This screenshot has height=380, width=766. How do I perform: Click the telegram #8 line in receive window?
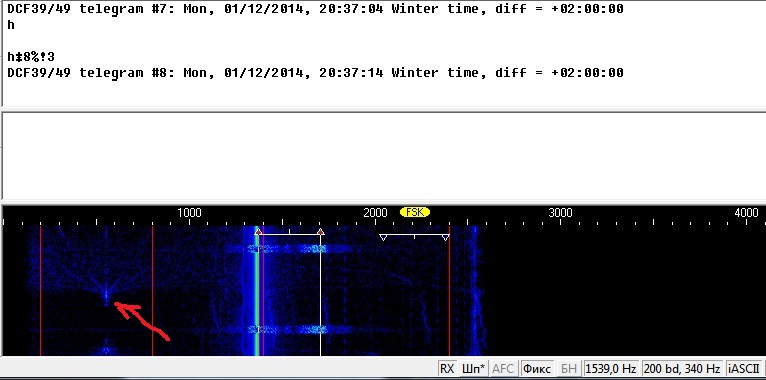315,73
